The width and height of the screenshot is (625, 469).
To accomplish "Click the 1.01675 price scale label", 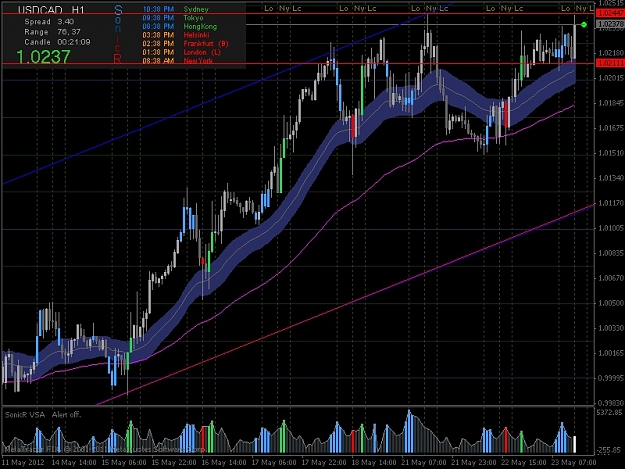I will tap(611, 128).
